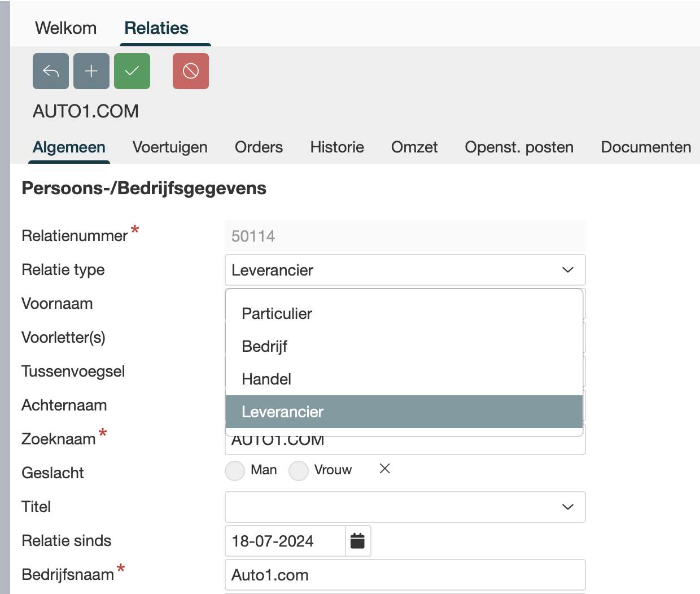Screen dimensions: 700x594
Task: Click the red cancel icon button
Action: [191, 71]
